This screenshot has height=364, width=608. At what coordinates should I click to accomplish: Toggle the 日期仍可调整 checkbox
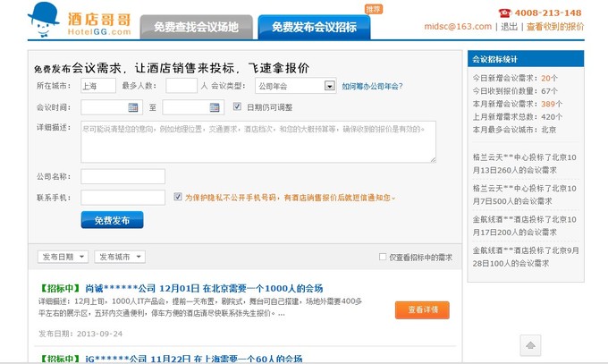point(237,107)
